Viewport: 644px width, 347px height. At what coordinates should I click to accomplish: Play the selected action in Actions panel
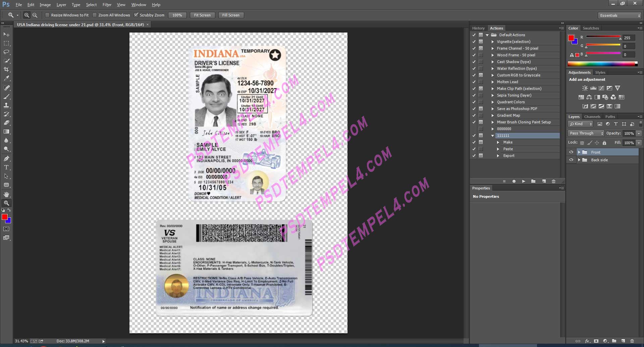524,181
